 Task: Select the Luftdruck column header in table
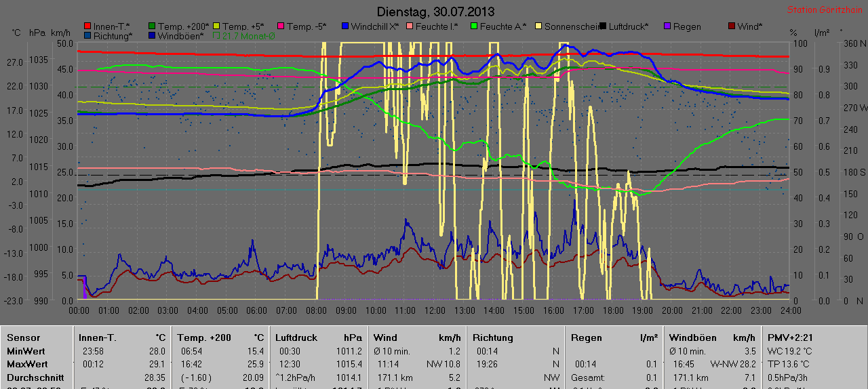294,337
